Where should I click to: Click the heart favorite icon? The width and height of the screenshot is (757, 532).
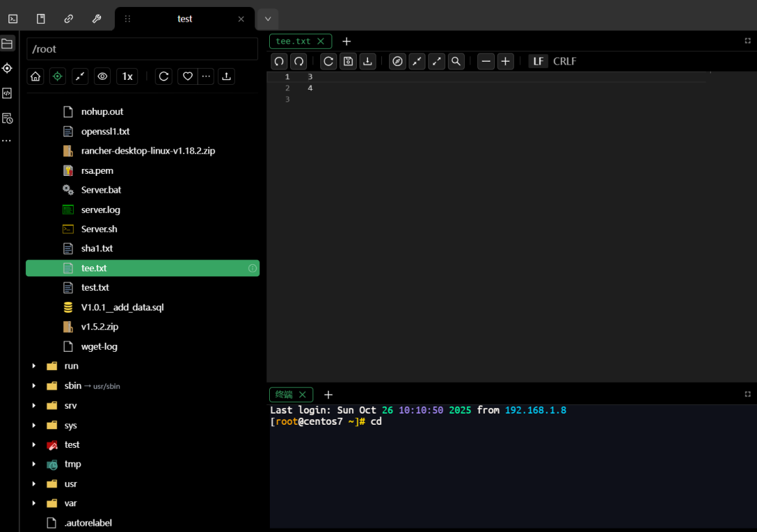[188, 76]
